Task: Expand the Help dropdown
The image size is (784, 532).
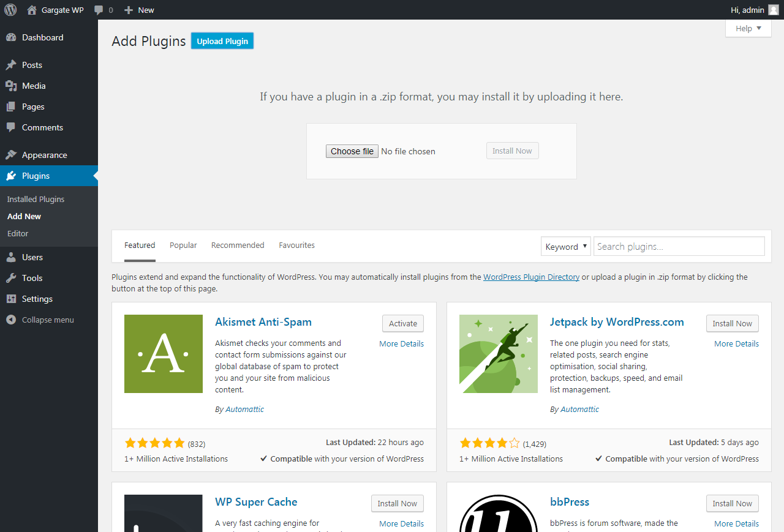Action: click(x=748, y=28)
